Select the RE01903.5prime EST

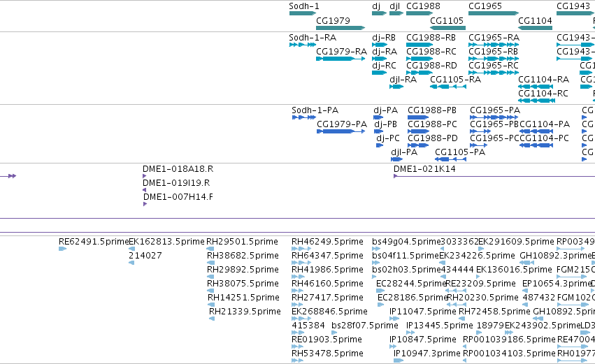point(297,347)
